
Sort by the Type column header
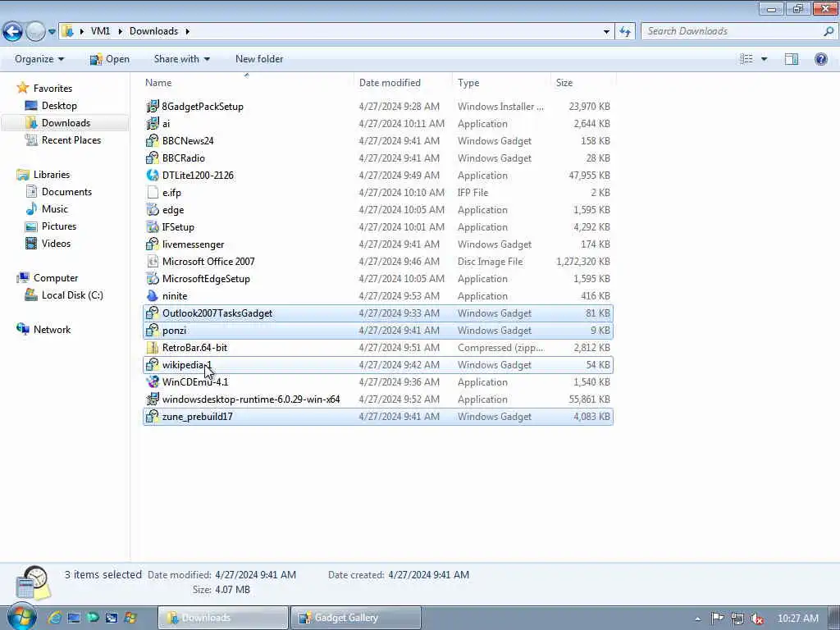pos(468,83)
